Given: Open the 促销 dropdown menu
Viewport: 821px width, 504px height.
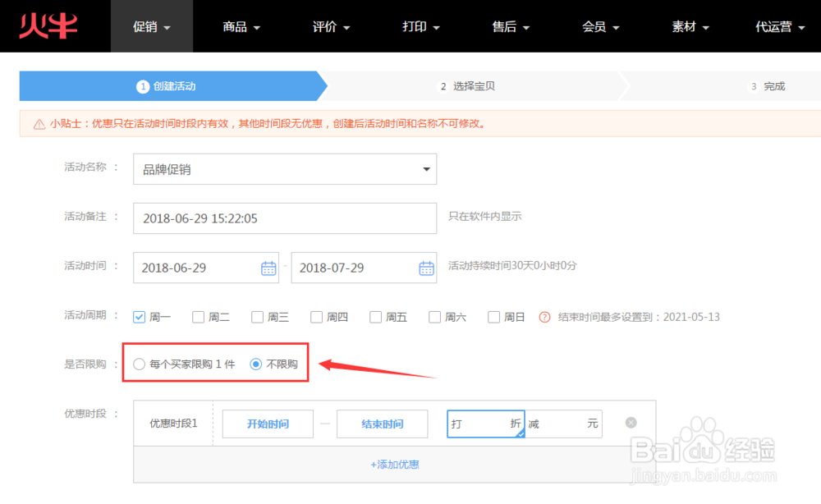Looking at the screenshot, I should coord(151,27).
